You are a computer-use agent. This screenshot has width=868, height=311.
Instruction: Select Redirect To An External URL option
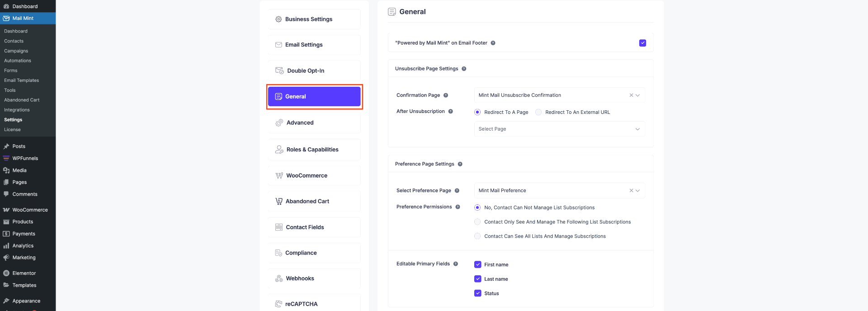coord(538,112)
